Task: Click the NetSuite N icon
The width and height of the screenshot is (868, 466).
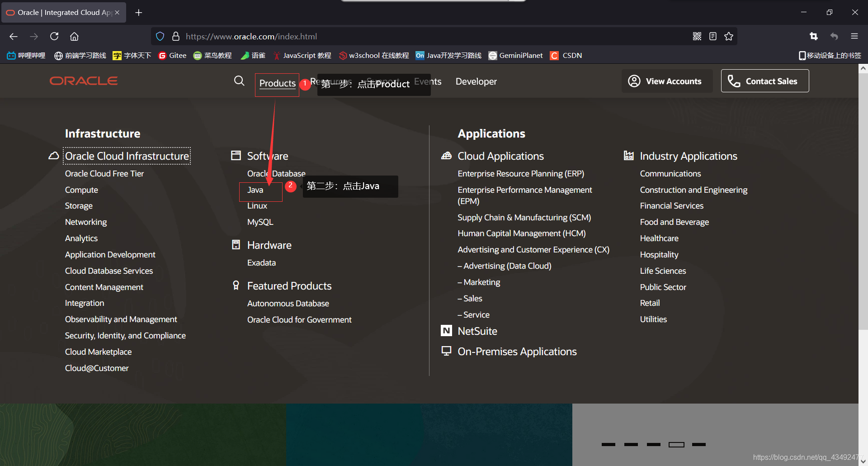Action: pyautogui.click(x=446, y=331)
